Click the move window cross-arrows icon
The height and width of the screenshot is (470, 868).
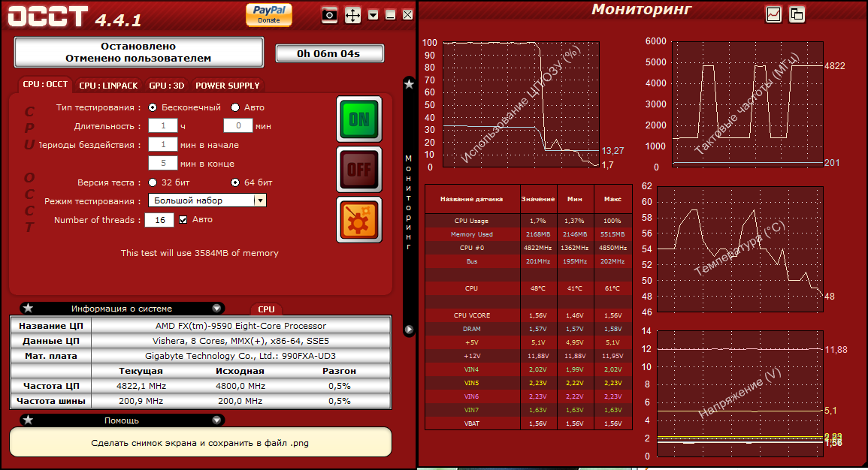(x=352, y=15)
